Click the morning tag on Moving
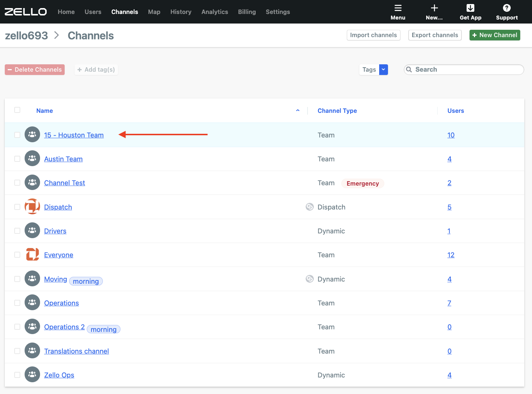532x394 pixels. click(x=86, y=281)
